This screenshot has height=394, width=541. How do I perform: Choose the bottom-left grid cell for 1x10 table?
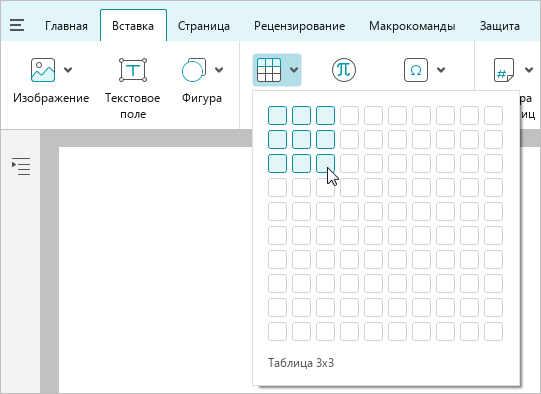pos(277,332)
